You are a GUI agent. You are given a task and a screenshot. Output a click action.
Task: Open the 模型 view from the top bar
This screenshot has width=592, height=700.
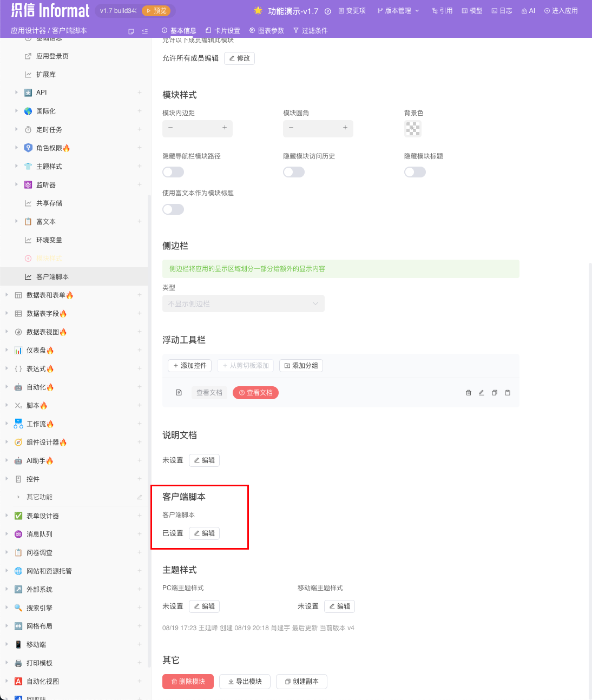471,10
